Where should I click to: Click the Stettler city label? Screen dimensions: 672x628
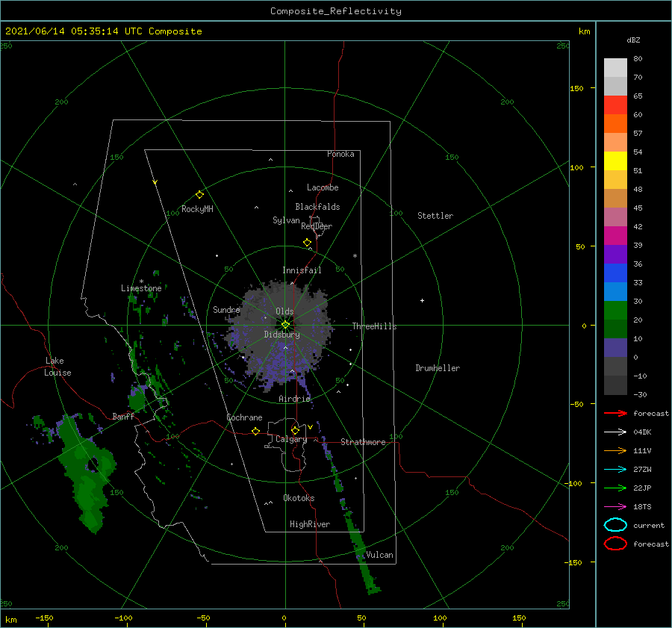tap(435, 216)
